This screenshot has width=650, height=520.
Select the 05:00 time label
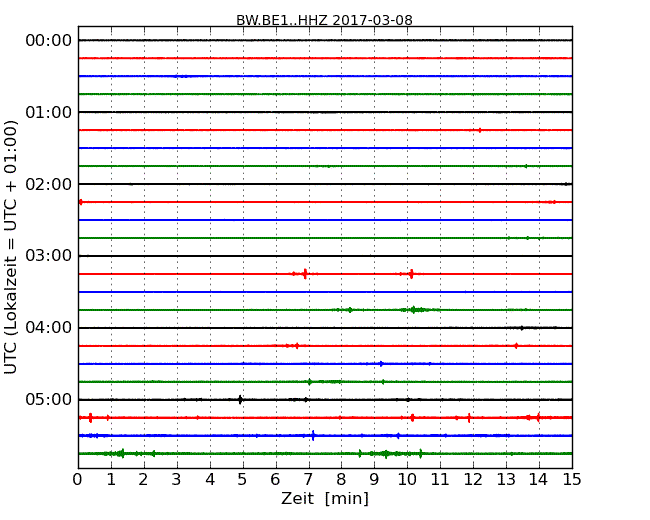(x=49, y=399)
